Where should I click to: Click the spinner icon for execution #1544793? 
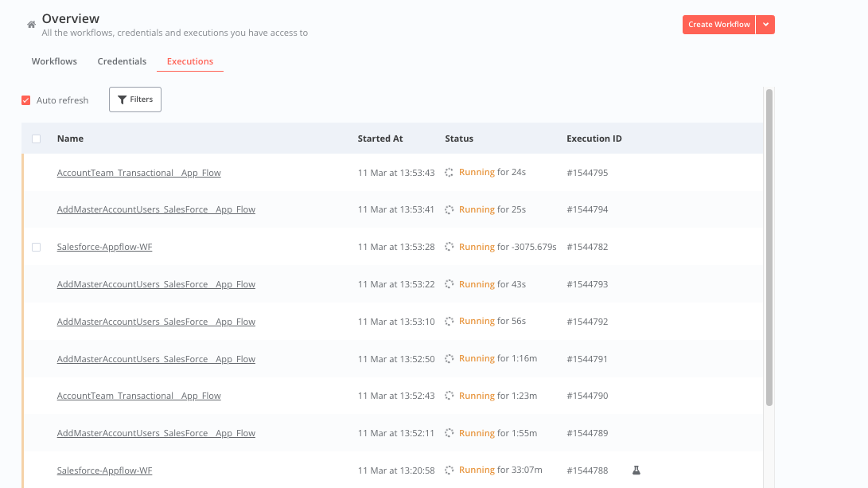click(x=449, y=284)
